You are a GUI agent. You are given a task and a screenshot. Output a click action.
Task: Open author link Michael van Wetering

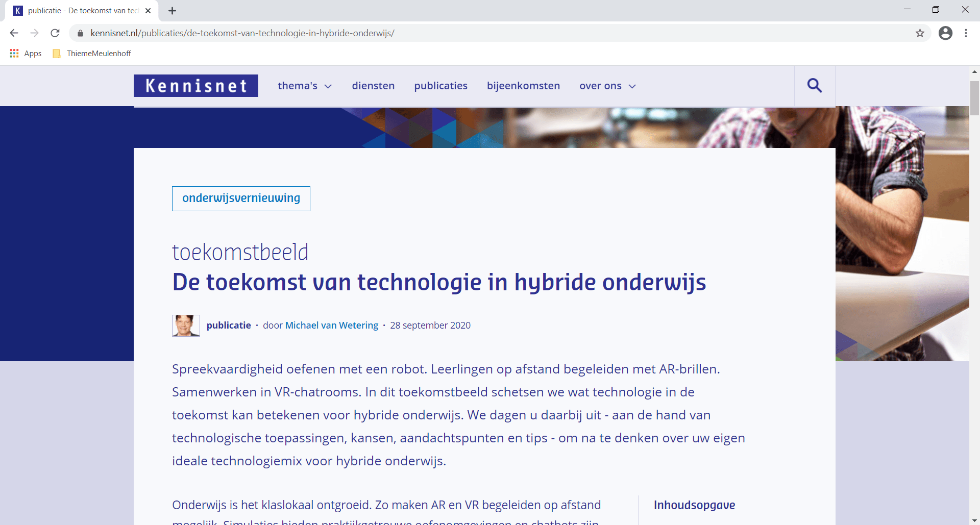tap(331, 326)
